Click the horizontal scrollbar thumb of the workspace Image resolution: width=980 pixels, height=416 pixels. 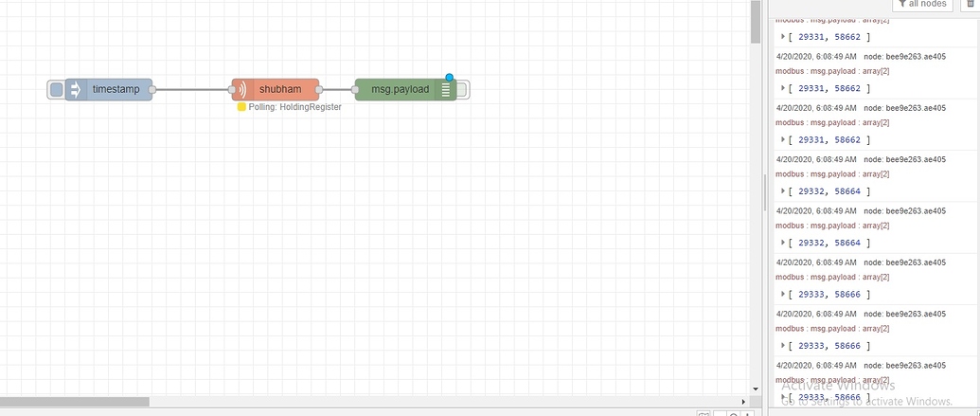tap(75, 402)
